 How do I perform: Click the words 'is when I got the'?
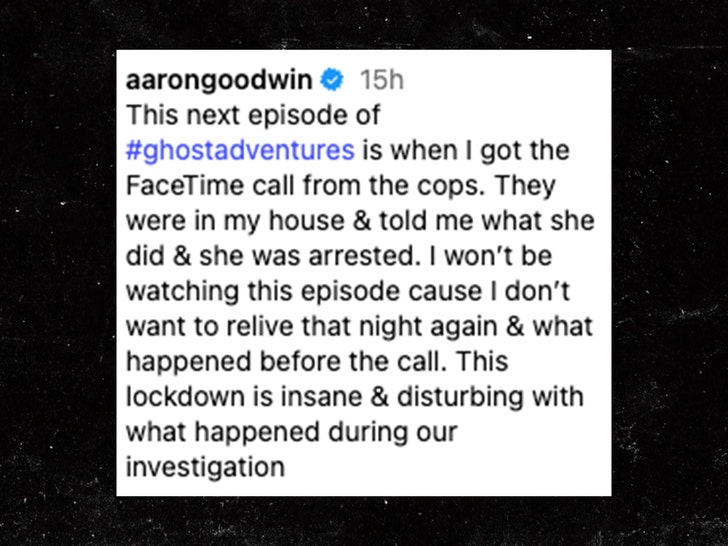tap(466, 151)
